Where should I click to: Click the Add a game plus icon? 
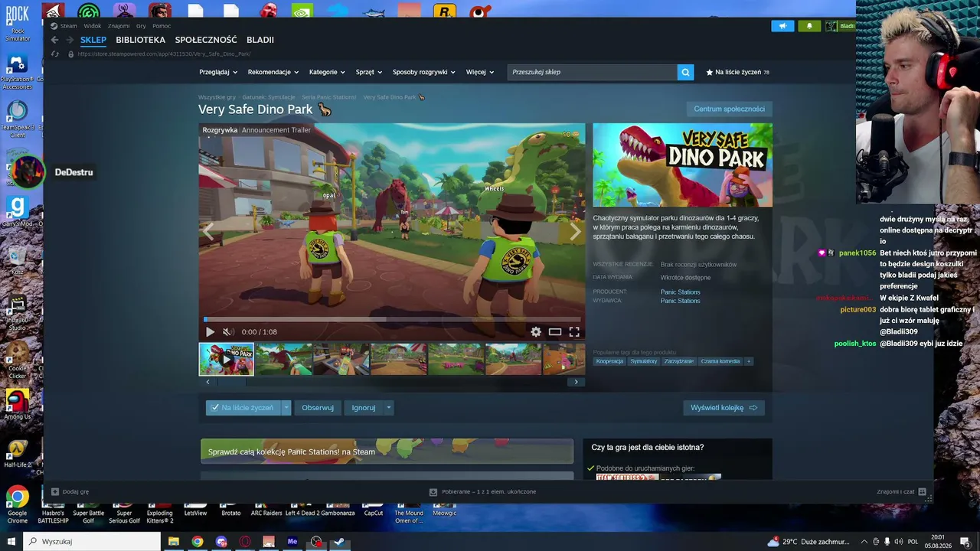(x=55, y=492)
